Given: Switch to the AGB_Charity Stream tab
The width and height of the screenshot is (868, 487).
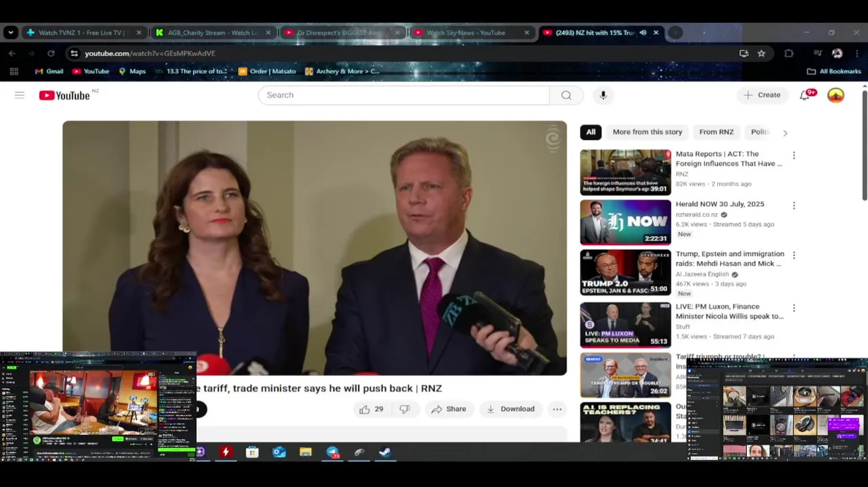Looking at the screenshot, I should click(x=212, y=32).
